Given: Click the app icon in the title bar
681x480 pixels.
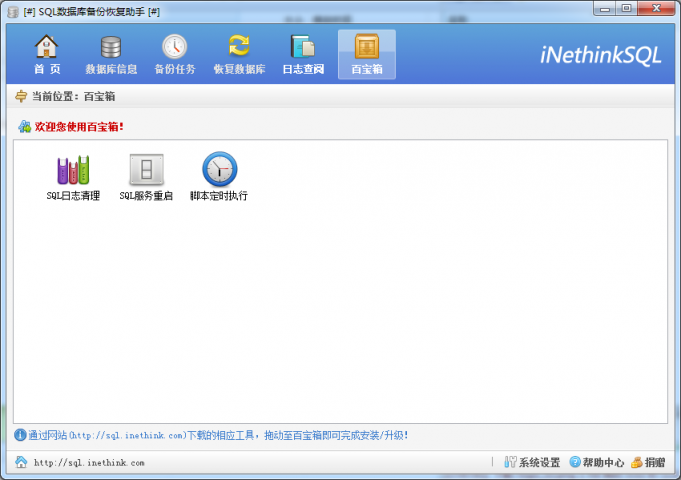Looking at the screenshot, I should pos(12,10).
